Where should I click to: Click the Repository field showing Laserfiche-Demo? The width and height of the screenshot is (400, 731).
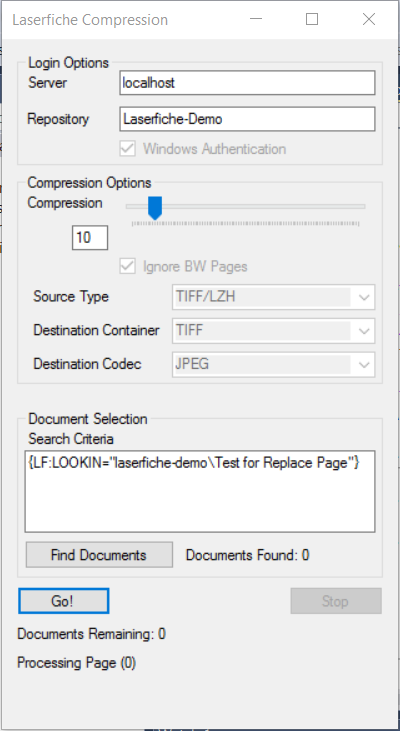click(247, 119)
